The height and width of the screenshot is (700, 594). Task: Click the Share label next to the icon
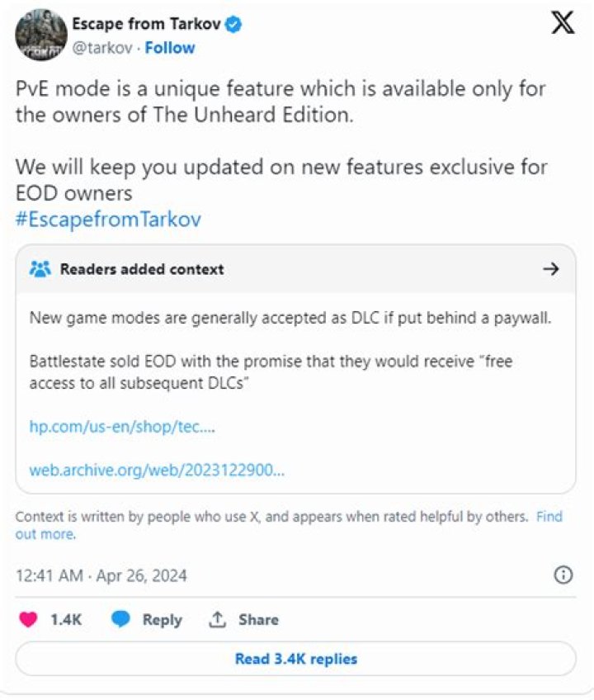(259, 619)
